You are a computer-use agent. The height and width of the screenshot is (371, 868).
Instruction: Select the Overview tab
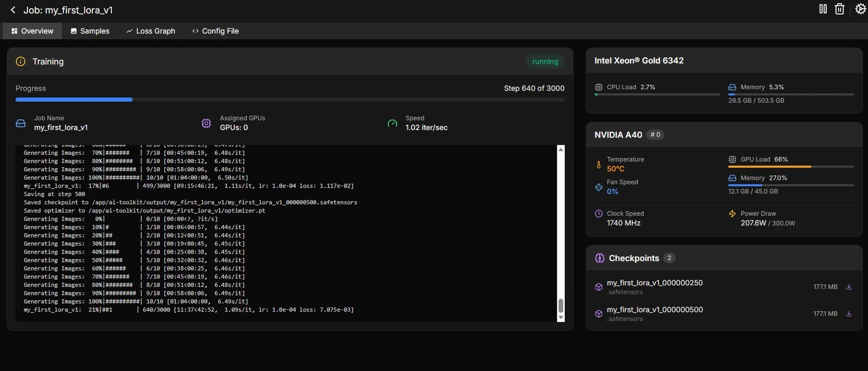pyautogui.click(x=33, y=31)
